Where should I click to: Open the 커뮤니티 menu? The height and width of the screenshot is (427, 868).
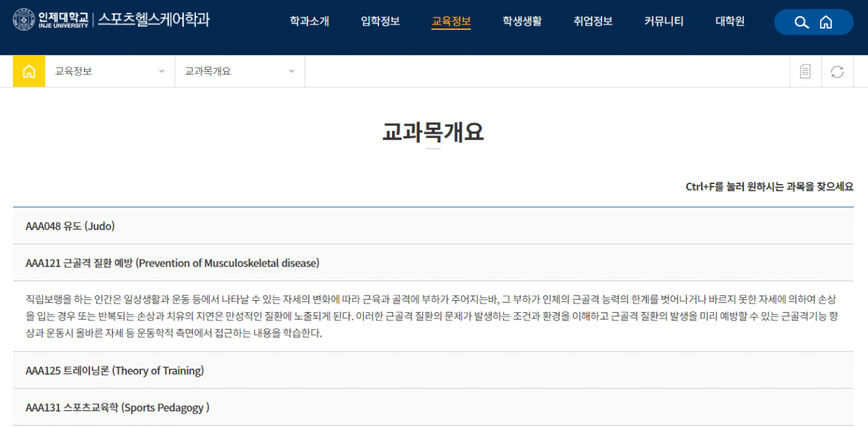[663, 22]
